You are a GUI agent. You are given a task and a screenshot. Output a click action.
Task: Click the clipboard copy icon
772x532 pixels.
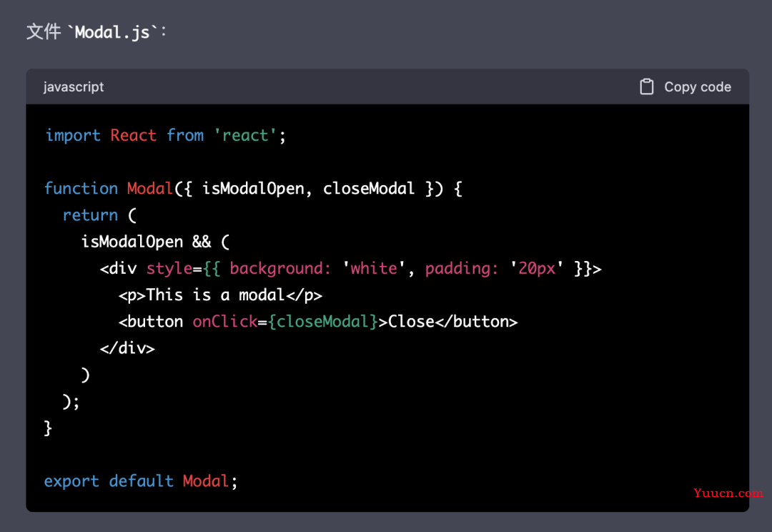tap(646, 87)
